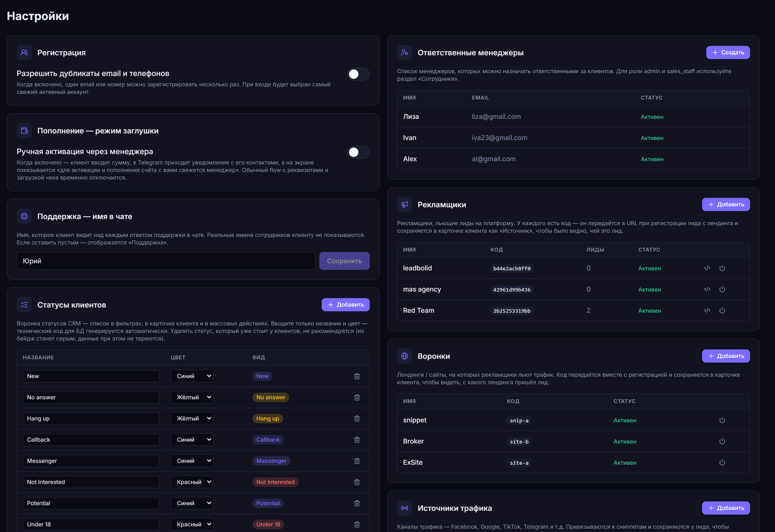Click the globe icon beside Воронки
The height and width of the screenshot is (532, 775).
click(x=405, y=356)
